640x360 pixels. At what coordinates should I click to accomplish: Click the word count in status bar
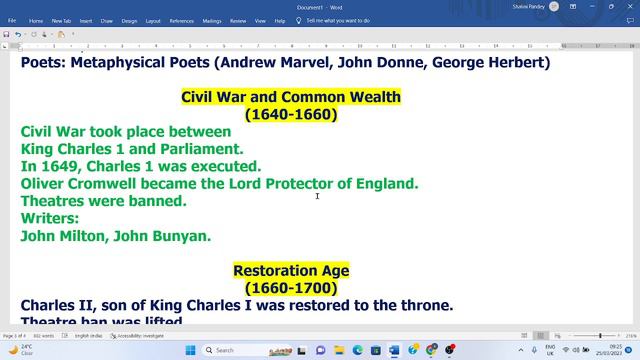(x=44, y=336)
